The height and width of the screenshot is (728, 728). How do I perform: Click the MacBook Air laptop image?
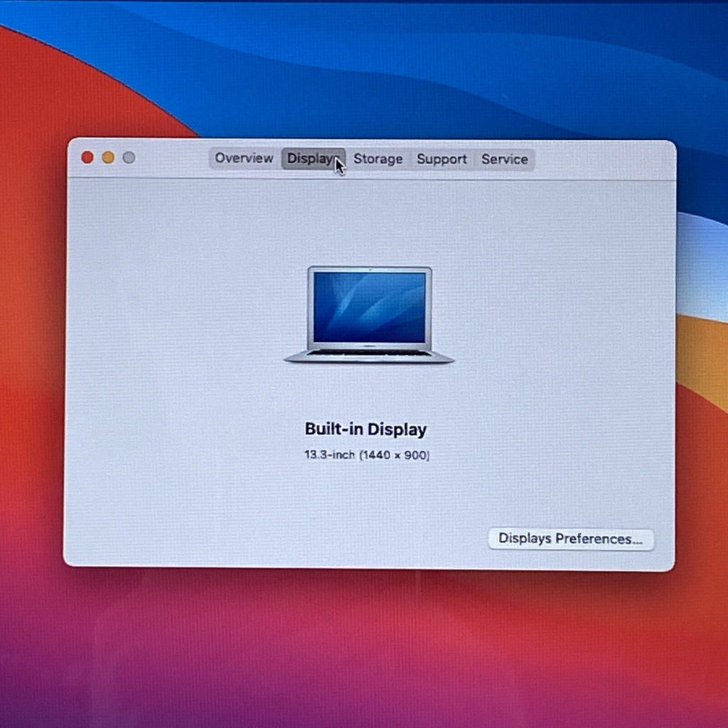(369, 315)
